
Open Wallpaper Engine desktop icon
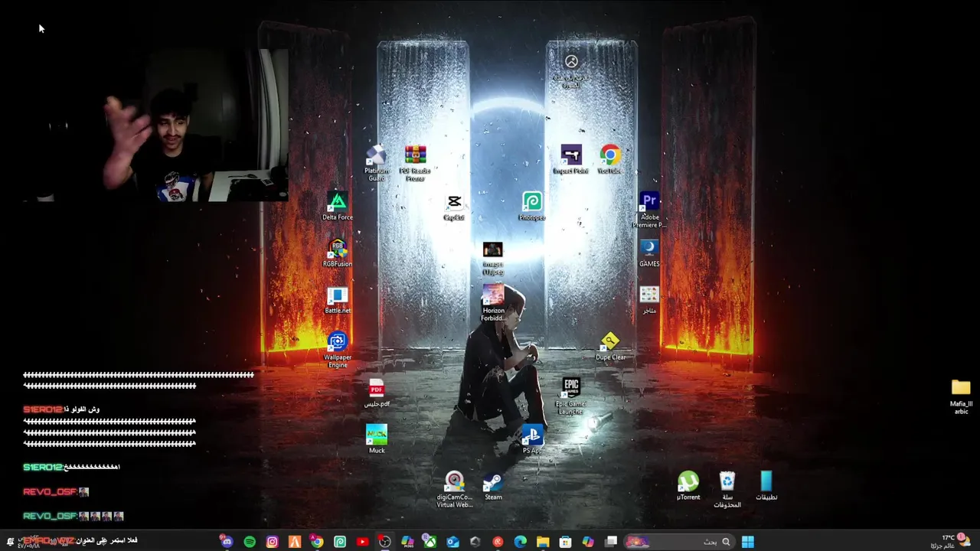coord(337,349)
